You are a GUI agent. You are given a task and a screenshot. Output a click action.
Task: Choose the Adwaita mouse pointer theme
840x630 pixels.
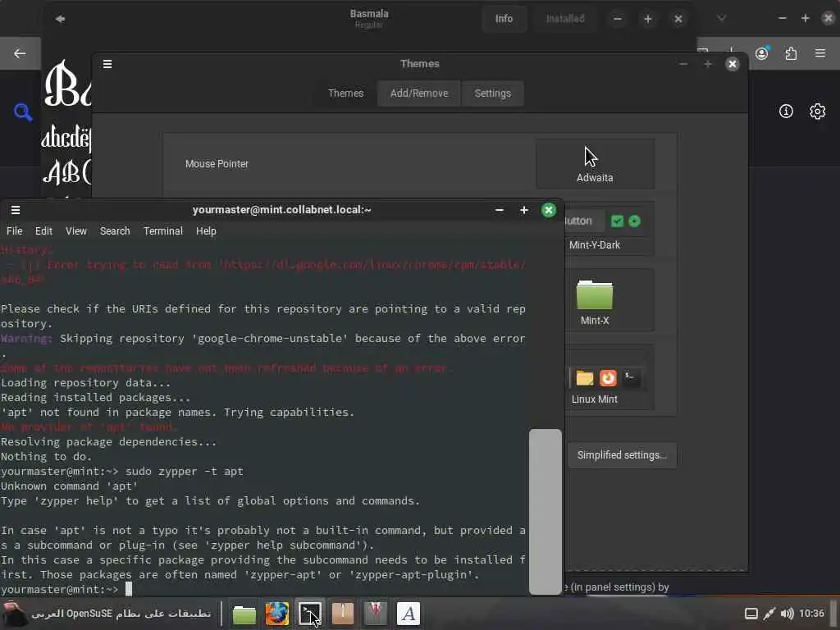pos(595,164)
